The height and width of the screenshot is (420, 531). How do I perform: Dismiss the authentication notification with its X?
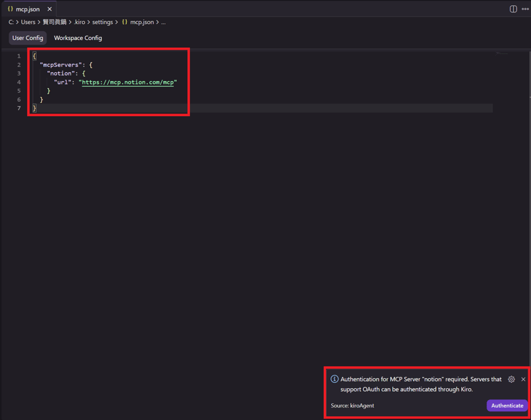tap(524, 380)
